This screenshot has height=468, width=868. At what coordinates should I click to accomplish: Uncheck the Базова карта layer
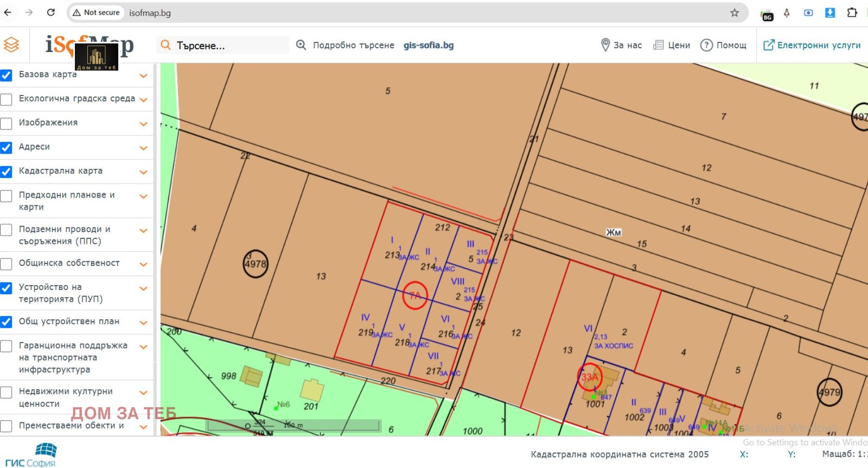click(7, 75)
